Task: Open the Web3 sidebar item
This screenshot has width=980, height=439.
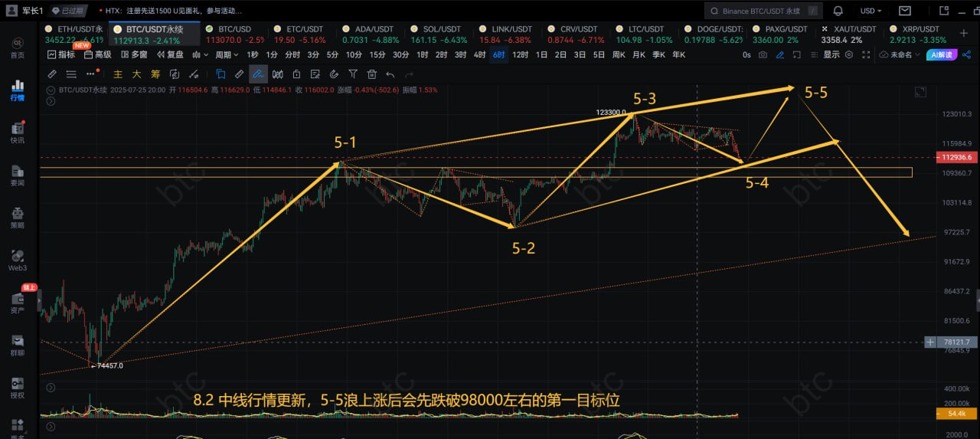Action: click(x=17, y=260)
